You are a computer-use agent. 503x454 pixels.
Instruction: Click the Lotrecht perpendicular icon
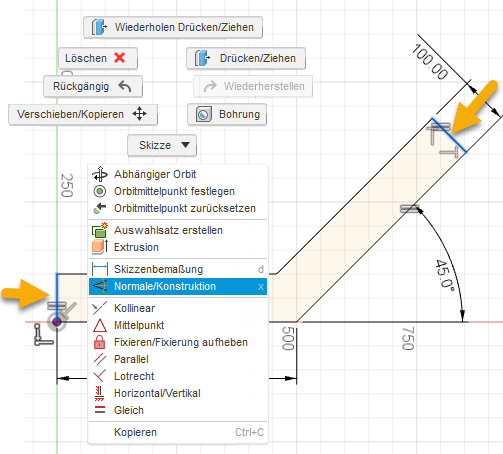pyautogui.click(x=100, y=376)
